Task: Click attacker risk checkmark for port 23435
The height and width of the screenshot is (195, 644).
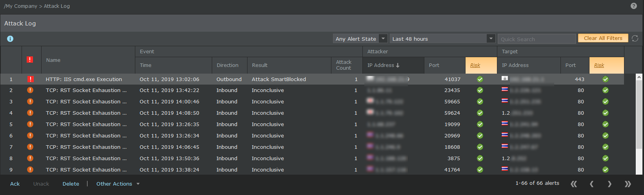Action: (480, 90)
